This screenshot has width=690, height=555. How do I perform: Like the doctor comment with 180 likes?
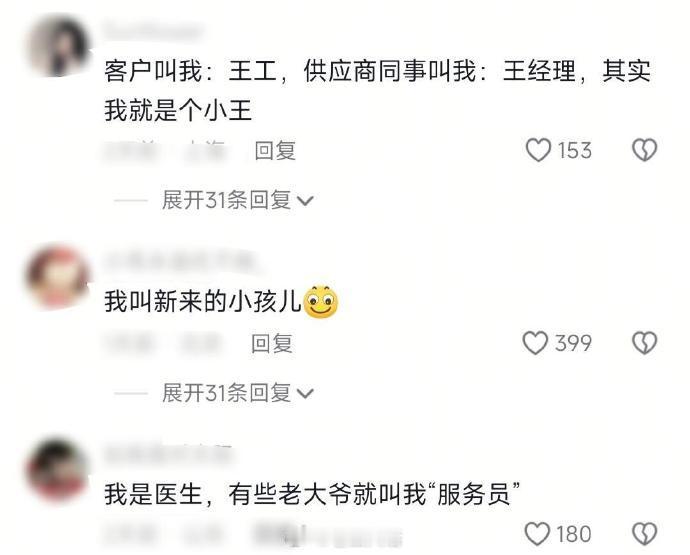(537, 534)
